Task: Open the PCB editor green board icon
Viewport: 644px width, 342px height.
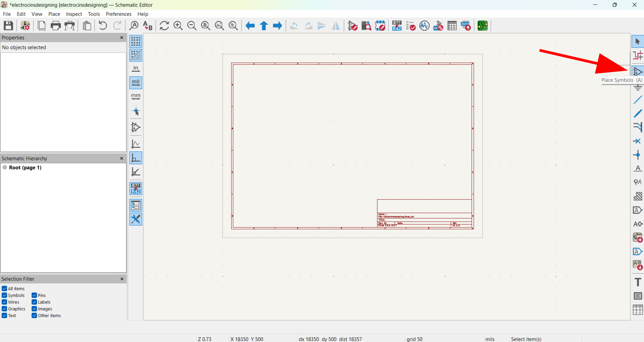Action: pyautogui.click(x=482, y=26)
